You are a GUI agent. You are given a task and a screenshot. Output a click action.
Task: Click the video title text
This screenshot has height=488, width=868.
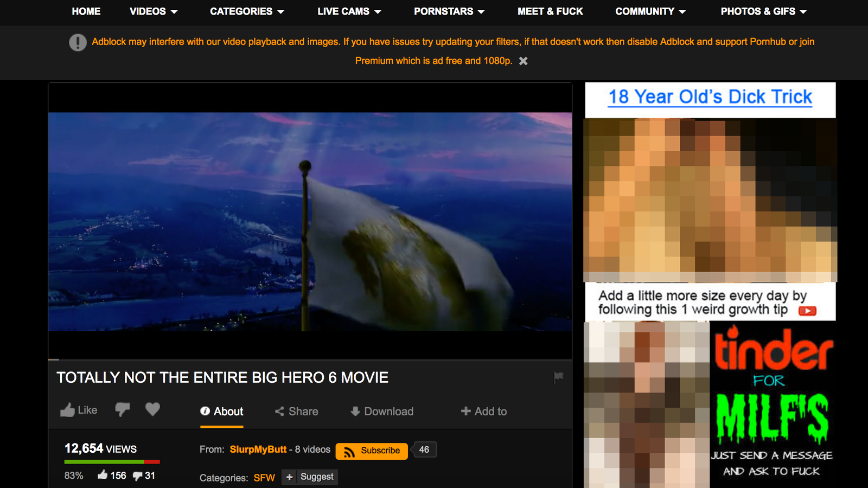point(222,377)
